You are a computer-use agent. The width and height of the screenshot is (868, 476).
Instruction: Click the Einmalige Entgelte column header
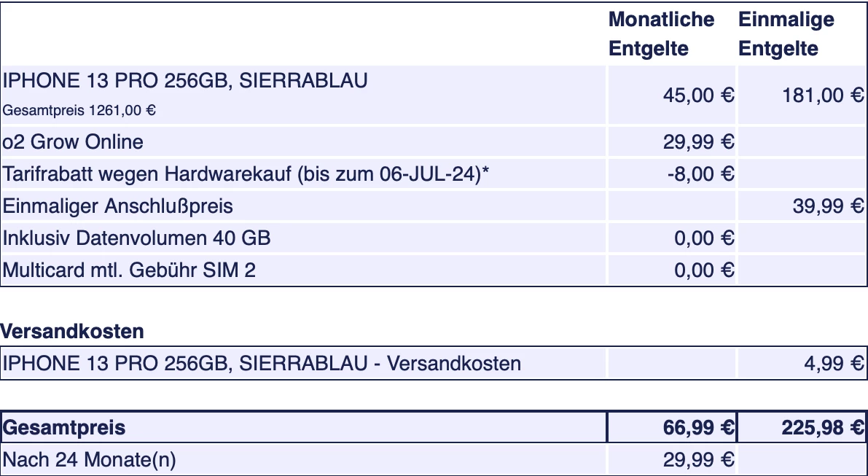click(786, 34)
